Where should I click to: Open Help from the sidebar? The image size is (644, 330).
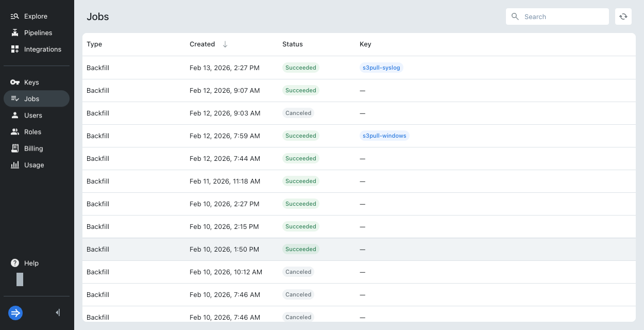pyautogui.click(x=31, y=263)
